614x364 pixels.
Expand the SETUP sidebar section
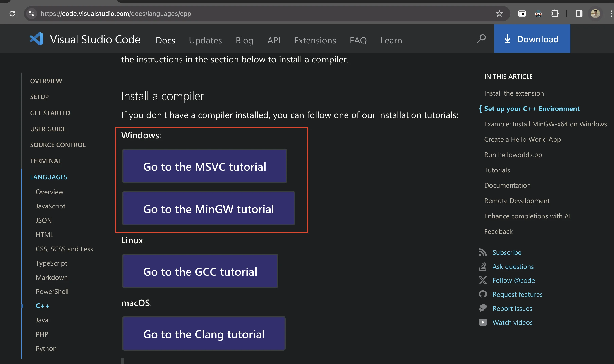point(39,97)
